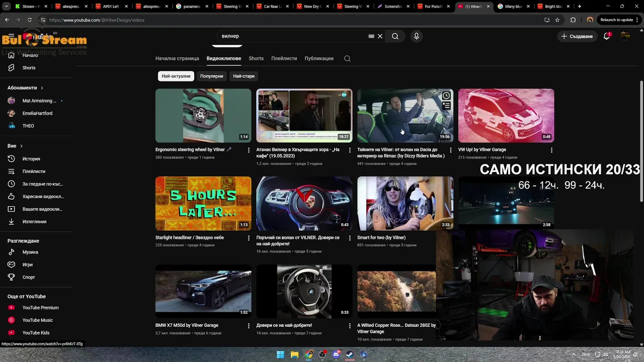Open Windows Start button on taskbar

(x=280, y=354)
